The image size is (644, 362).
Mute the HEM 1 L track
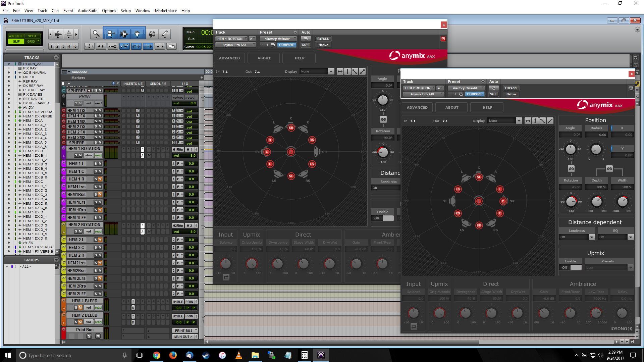(100, 164)
